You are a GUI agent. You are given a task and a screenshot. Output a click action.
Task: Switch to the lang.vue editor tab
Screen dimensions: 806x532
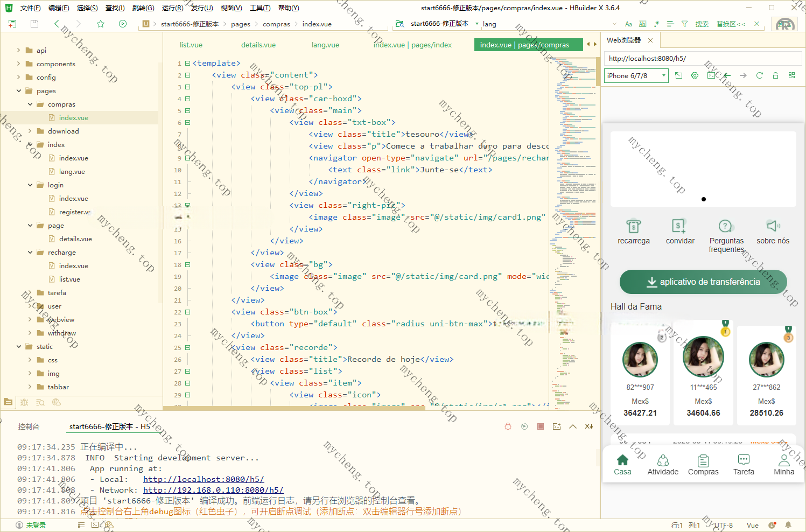pos(325,45)
